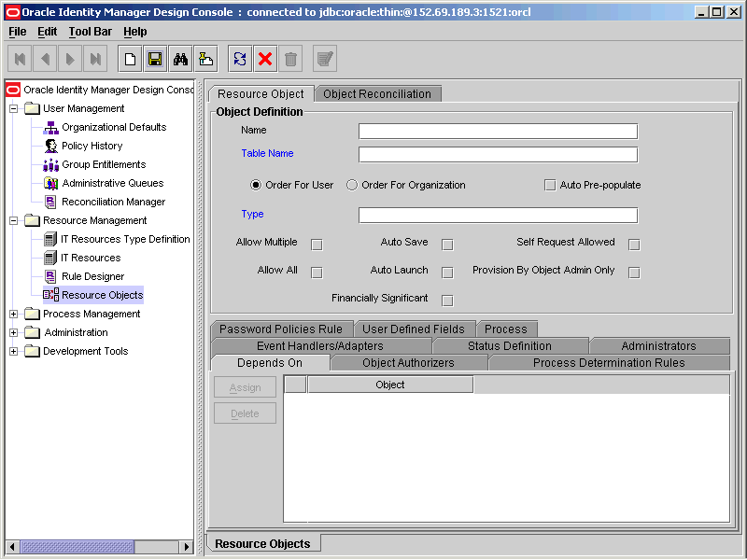Collapse the Resource Management node
The width and height of the screenshot is (747, 560).
pos(14,220)
